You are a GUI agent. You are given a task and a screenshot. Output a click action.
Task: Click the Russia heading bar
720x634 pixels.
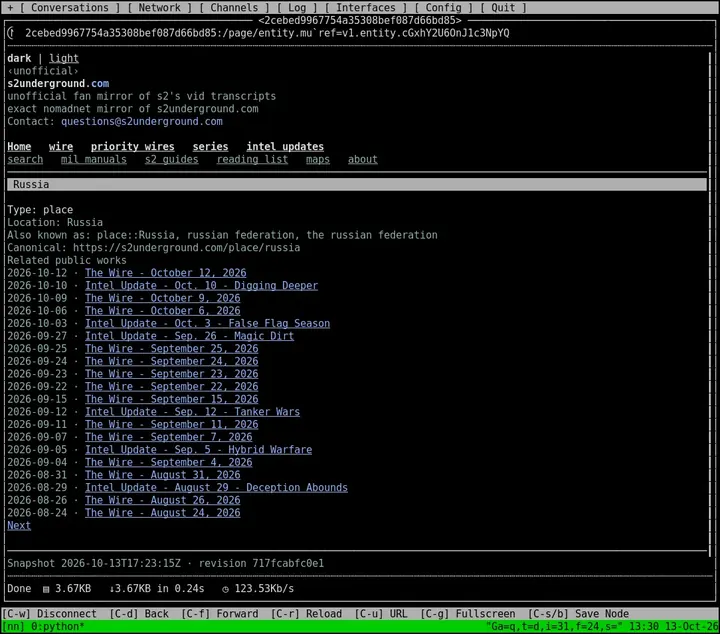[357, 185]
